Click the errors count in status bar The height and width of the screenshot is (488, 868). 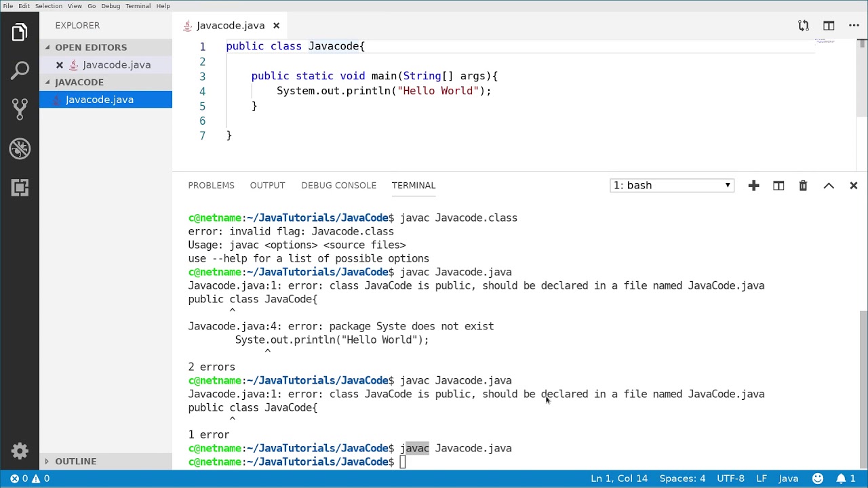(x=19, y=479)
